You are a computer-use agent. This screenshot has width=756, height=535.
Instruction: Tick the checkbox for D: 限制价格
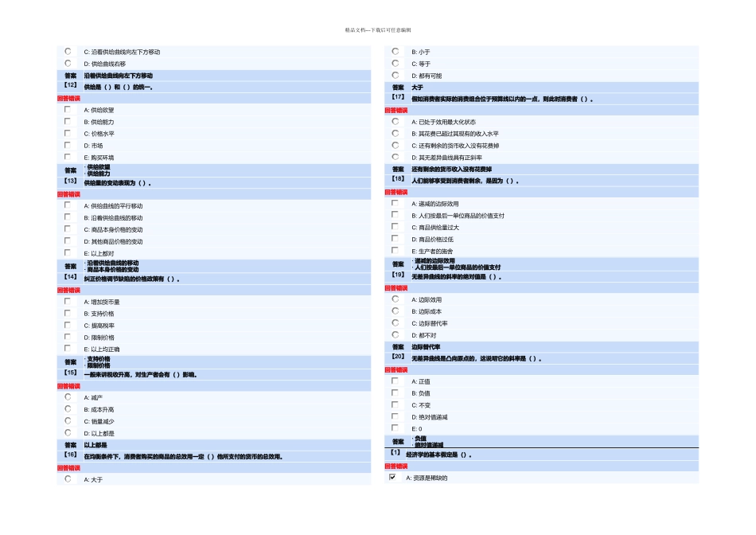tap(68, 337)
